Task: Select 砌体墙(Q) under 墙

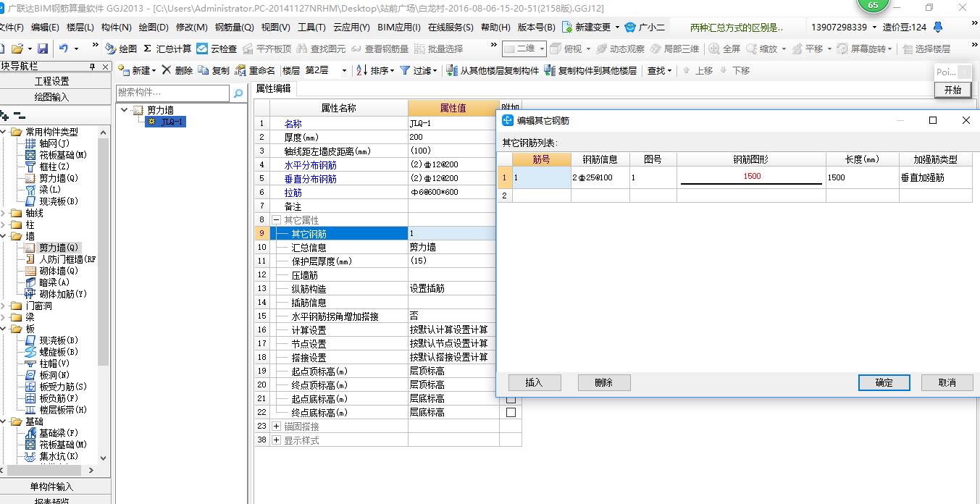Action: click(x=52, y=271)
